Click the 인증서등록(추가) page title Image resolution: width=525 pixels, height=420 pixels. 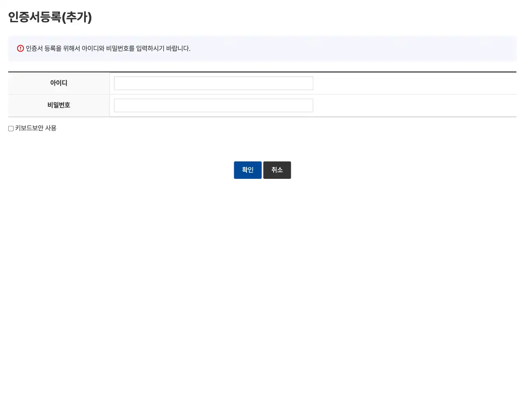click(x=50, y=17)
